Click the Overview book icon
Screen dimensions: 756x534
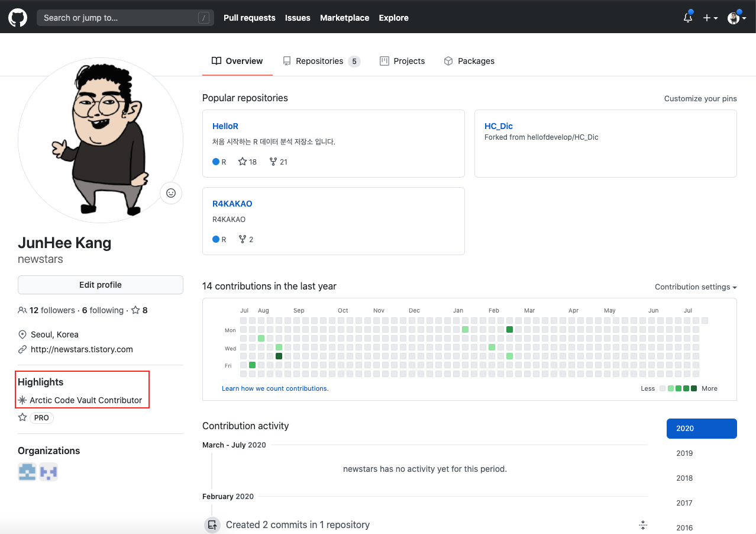pos(217,61)
